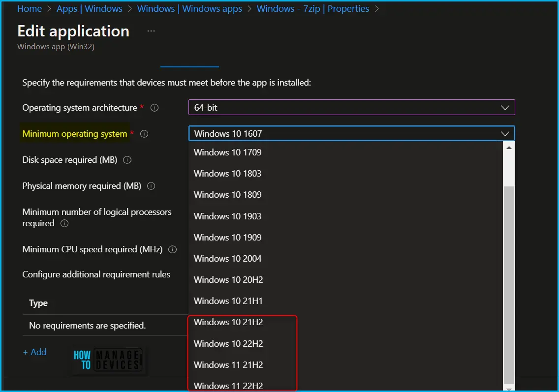The image size is (559, 392).
Task: Show info for logical processors required
Action: coord(64,223)
